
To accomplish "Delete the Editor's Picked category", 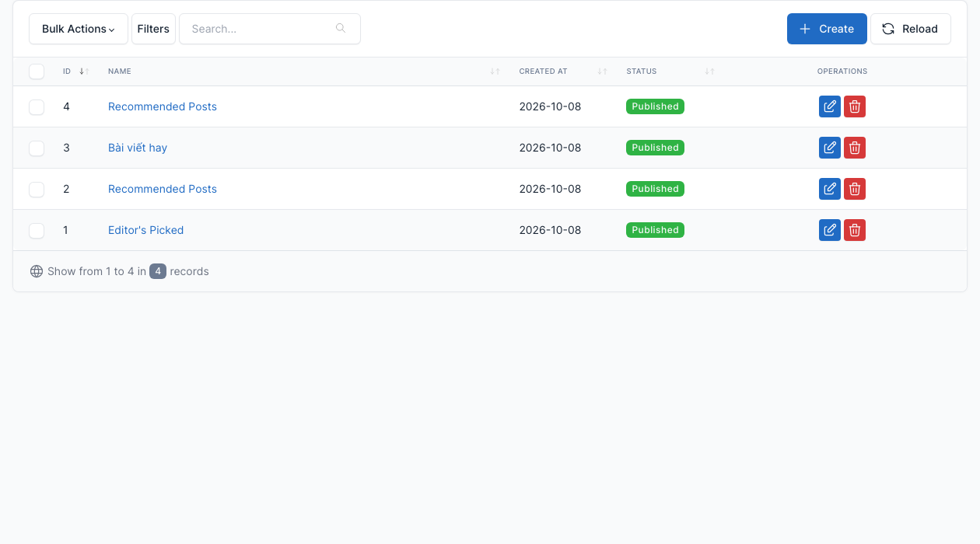I will 855,230.
